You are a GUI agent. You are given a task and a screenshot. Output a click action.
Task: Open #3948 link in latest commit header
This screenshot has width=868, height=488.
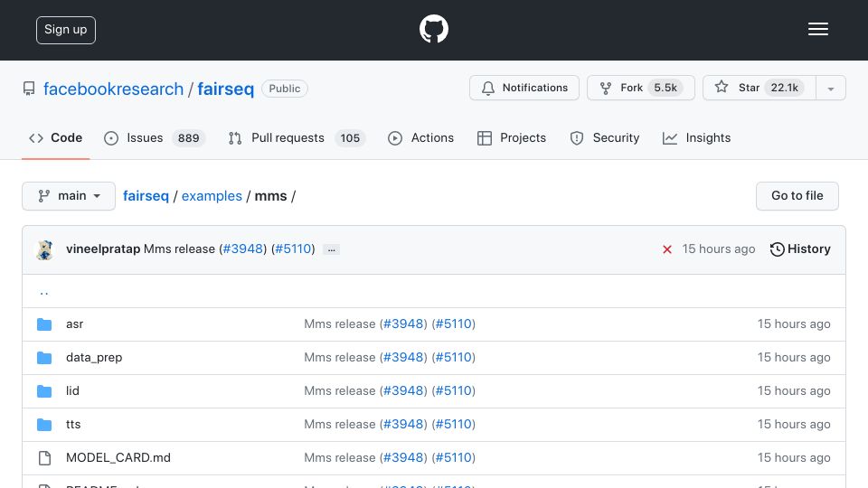pos(242,249)
